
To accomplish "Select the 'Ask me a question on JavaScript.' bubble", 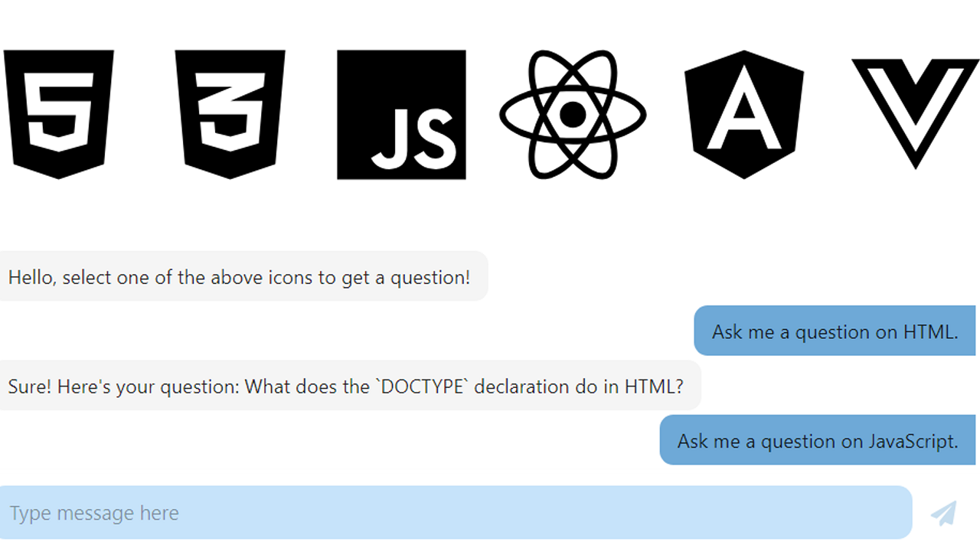I will click(x=818, y=441).
